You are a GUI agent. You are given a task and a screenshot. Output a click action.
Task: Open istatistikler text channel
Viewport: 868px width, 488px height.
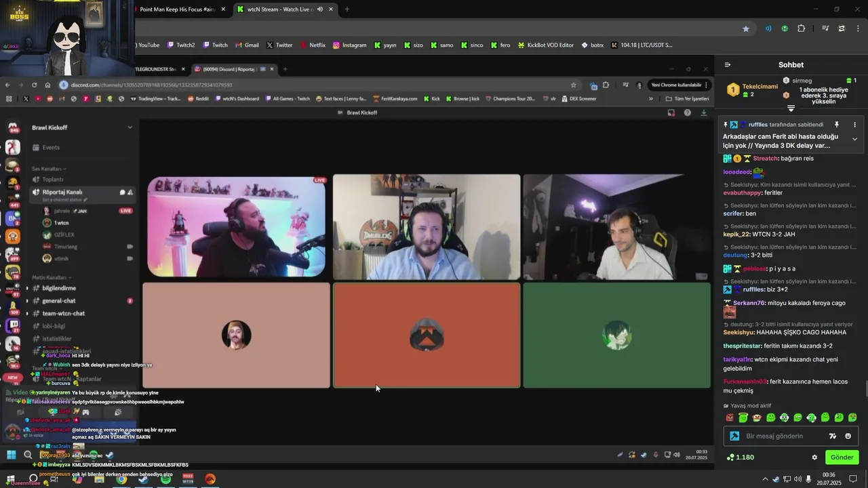pyautogui.click(x=56, y=339)
